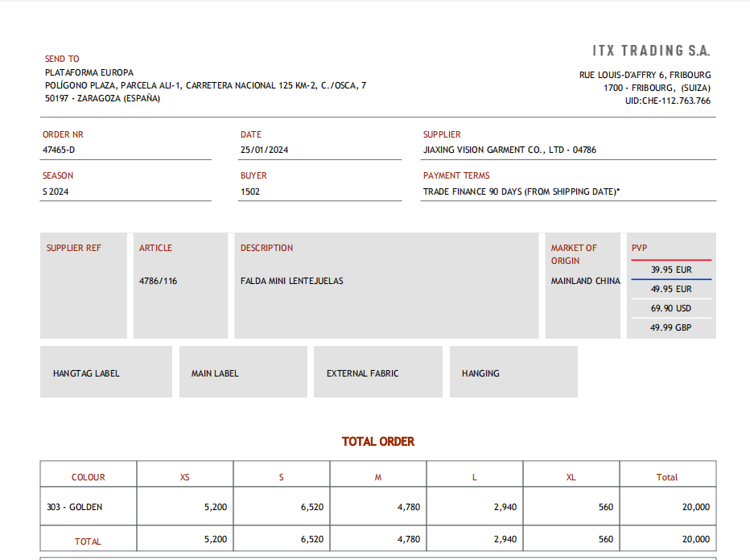The image size is (750, 560).
Task: Click the HANGING box
Action: [513, 373]
